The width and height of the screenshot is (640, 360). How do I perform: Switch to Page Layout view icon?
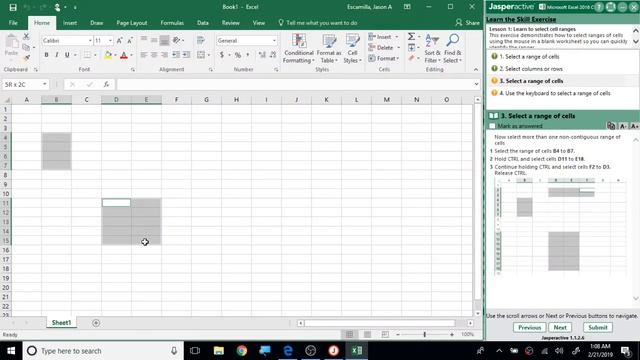click(367, 335)
